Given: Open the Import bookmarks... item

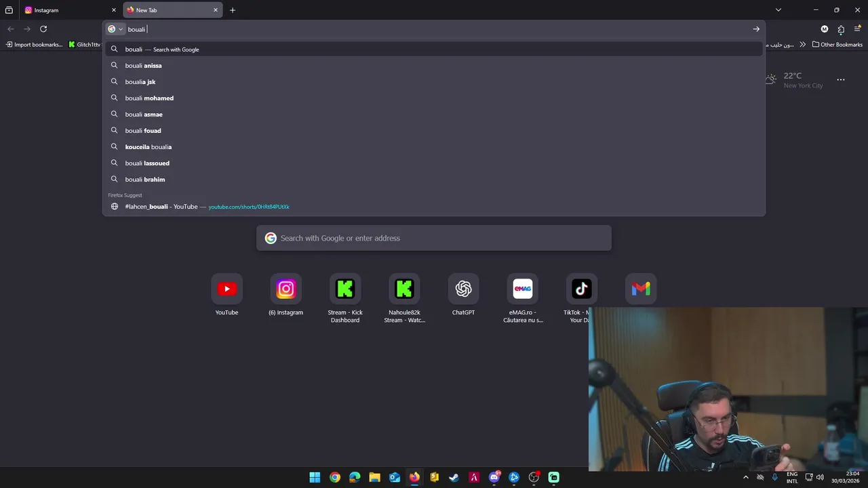Looking at the screenshot, I should 34,45.
